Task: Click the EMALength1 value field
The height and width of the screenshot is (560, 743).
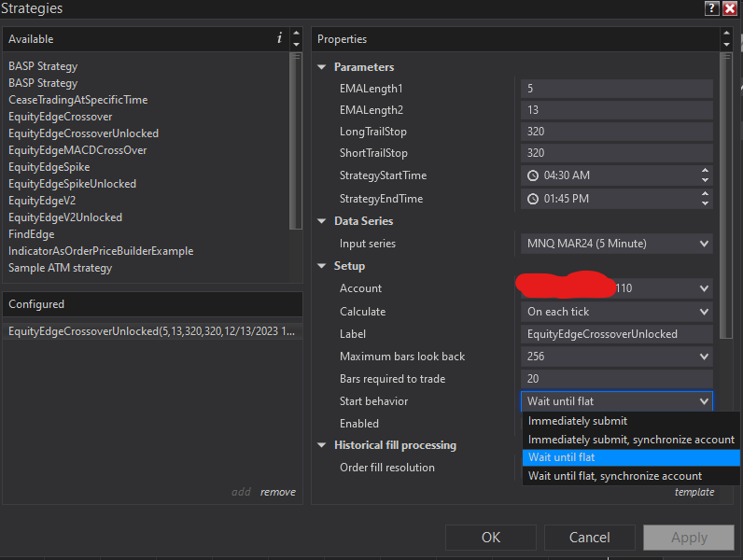Action: pyautogui.click(x=616, y=89)
